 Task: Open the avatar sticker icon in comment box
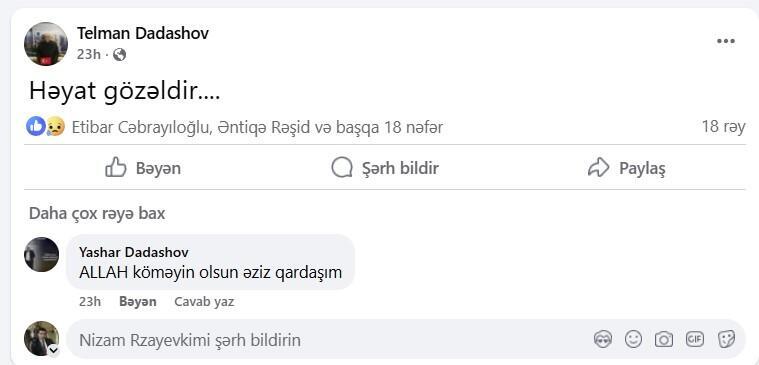603,339
